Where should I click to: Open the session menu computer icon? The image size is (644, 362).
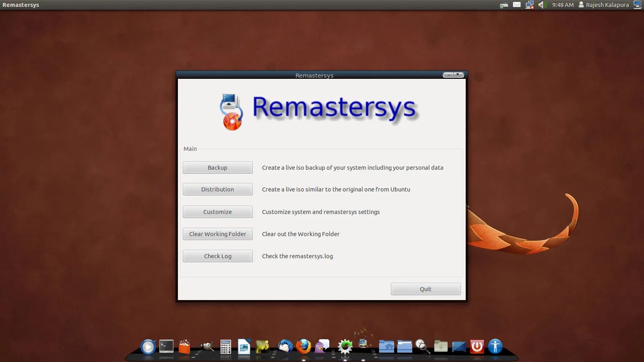(638, 5)
